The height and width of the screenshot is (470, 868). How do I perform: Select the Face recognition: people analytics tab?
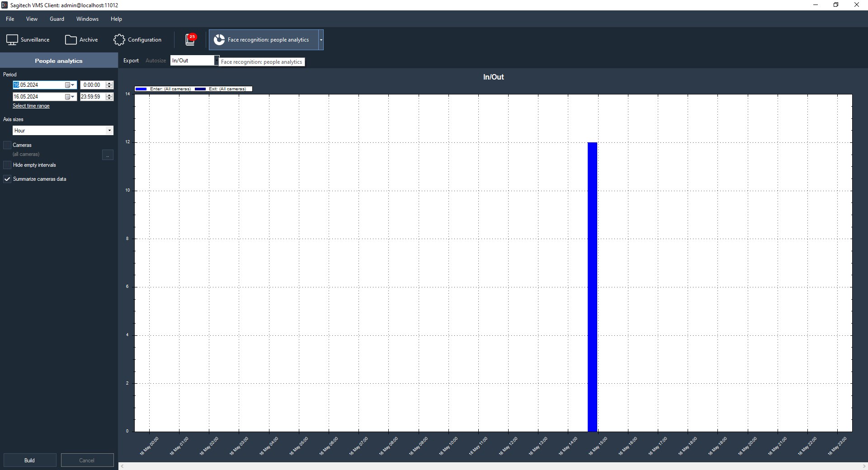pos(264,40)
